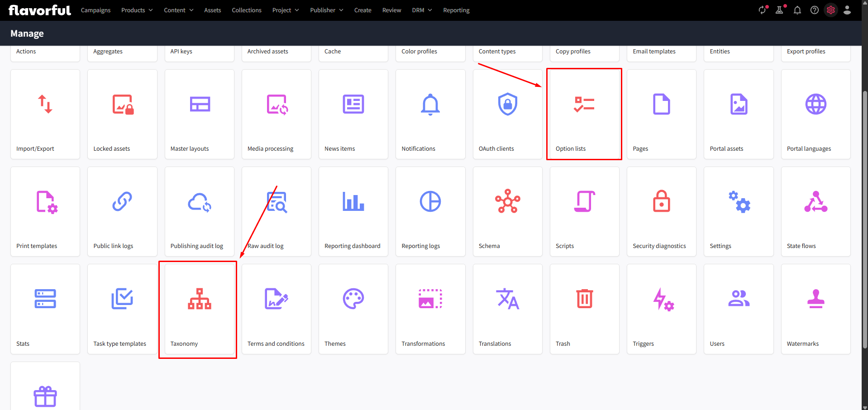Open the Security diagnostics padlock icon
Screen dimensions: 868x410
click(661, 201)
